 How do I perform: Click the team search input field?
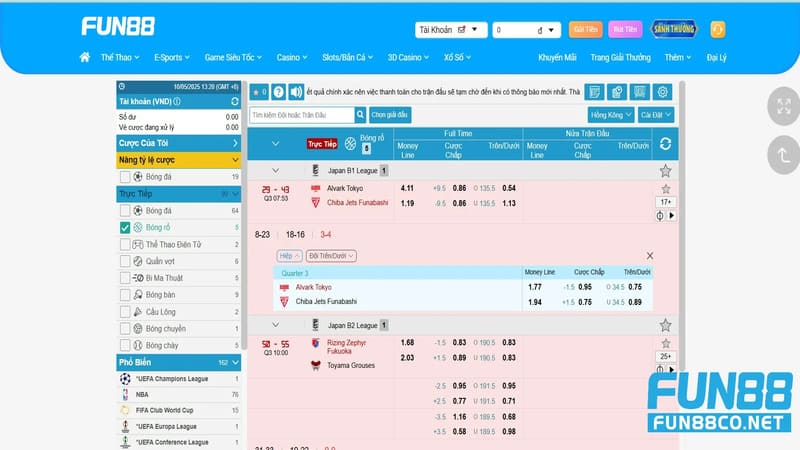tap(300, 115)
